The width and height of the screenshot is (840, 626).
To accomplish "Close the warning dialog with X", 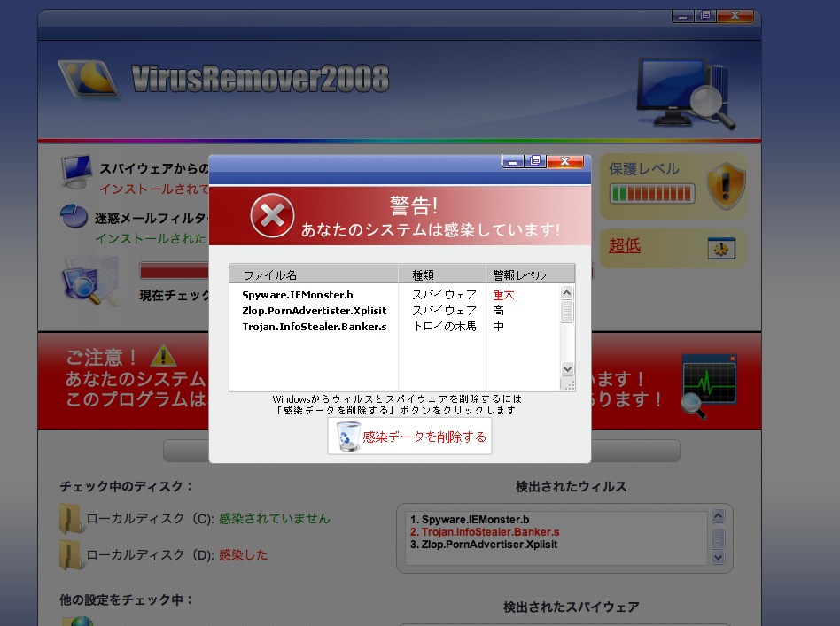I will 565,161.
